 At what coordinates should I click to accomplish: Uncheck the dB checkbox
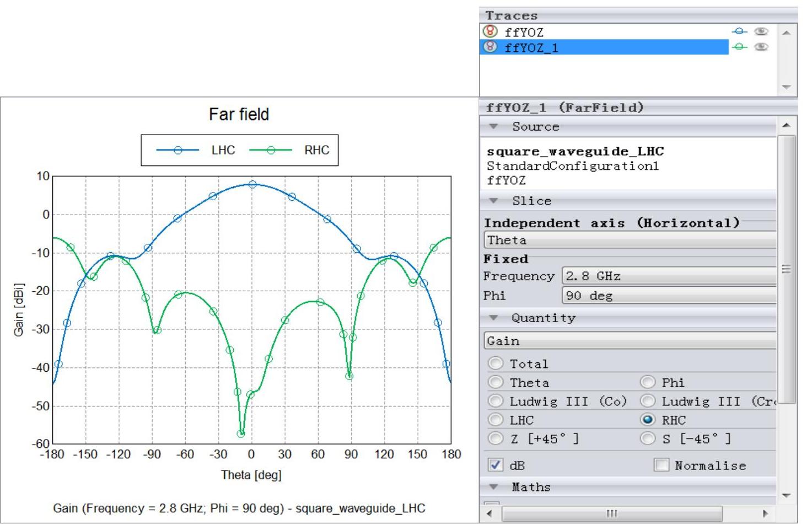496,465
